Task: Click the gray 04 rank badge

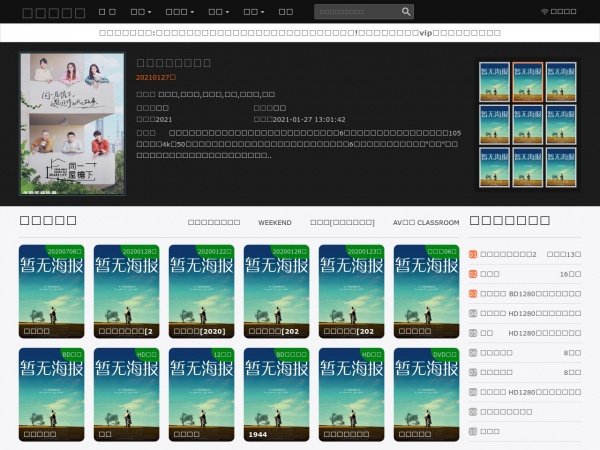Action: coord(473,313)
